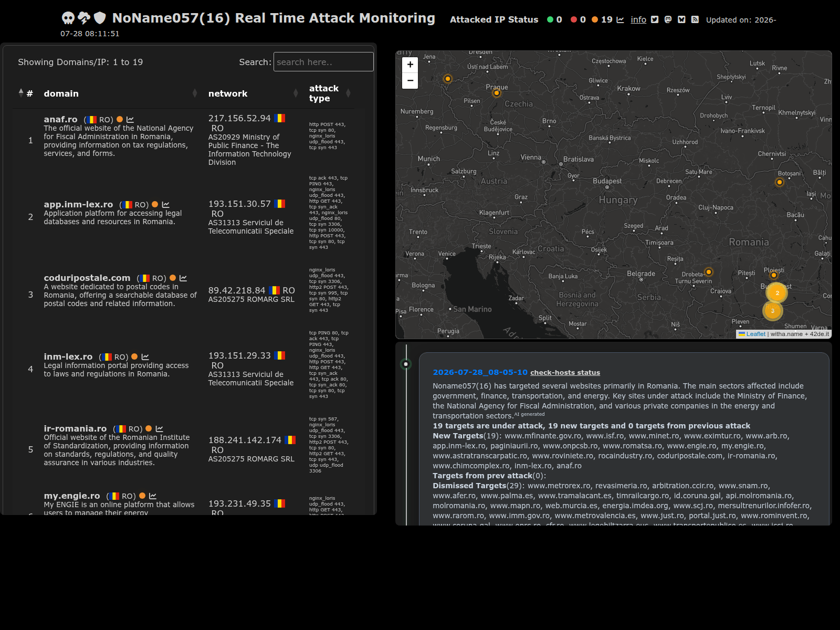Viewport: 840px width, 630px height.
Task: Open the Twitter icon link in header
Action: pyautogui.click(x=655, y=19)
